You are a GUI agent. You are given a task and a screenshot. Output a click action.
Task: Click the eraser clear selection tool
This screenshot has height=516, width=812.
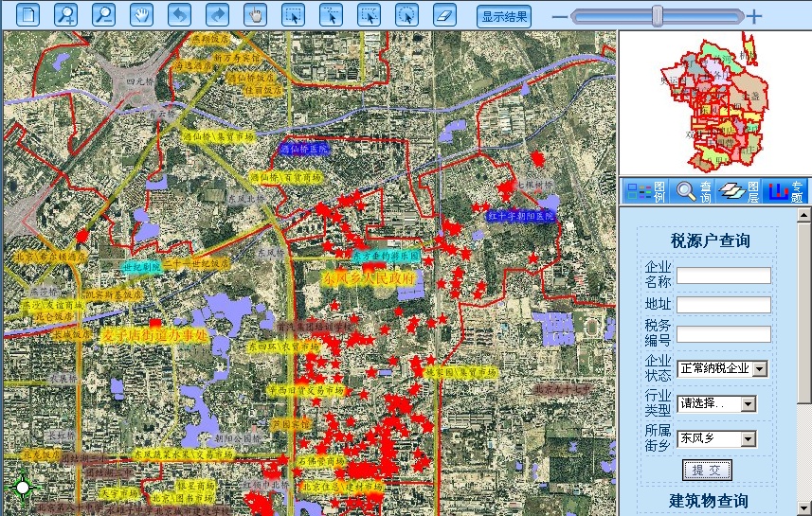[444, 15]
